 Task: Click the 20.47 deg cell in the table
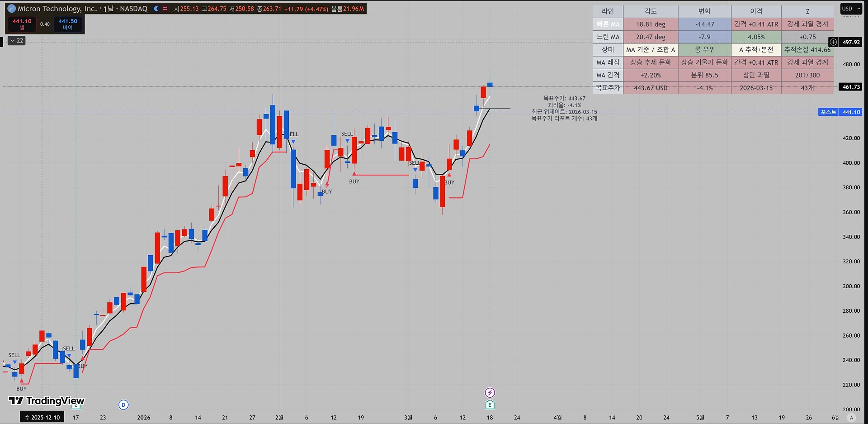click(651, 37)
